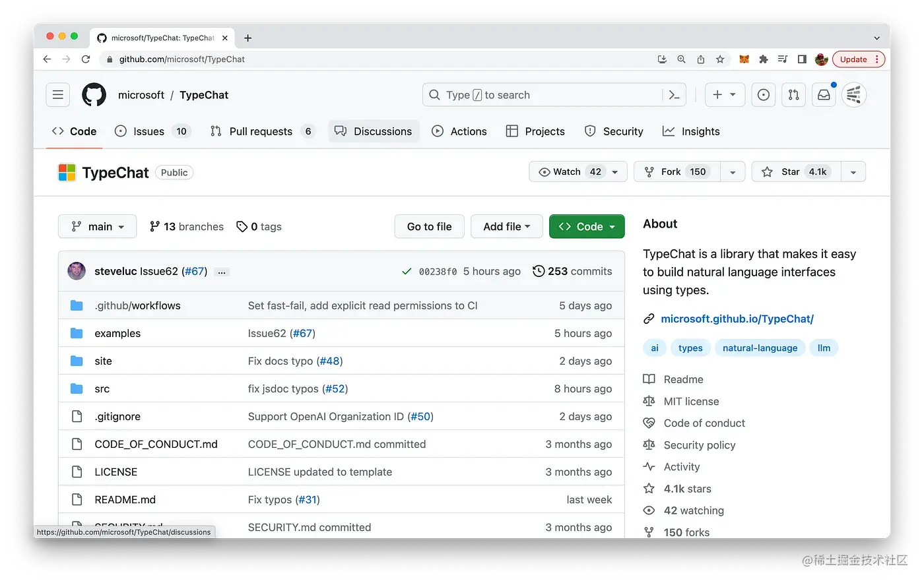This screenshot has width=924, height=583.
Task: Focus the Type to search field
Action: pos(541,95)
